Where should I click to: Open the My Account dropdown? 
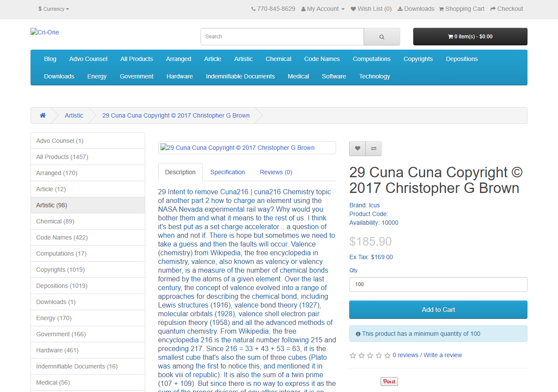point(323,9)
